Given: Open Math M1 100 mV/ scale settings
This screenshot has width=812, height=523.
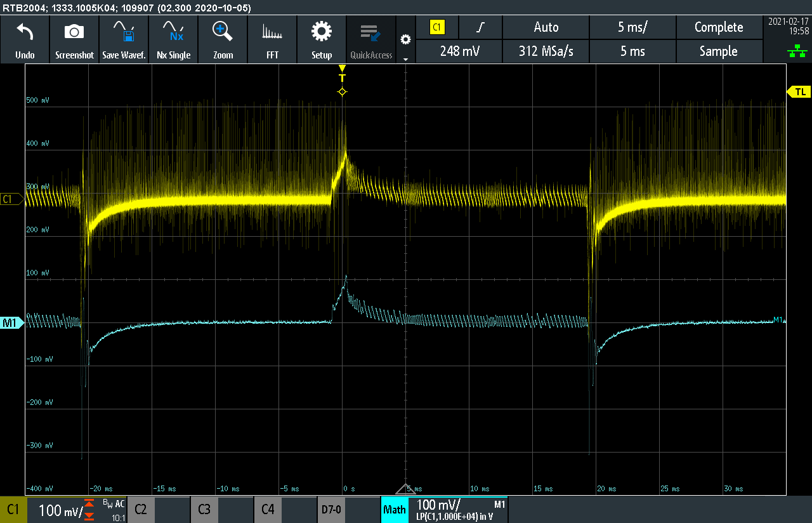Looking at the screenshot, I should (438, 505).
